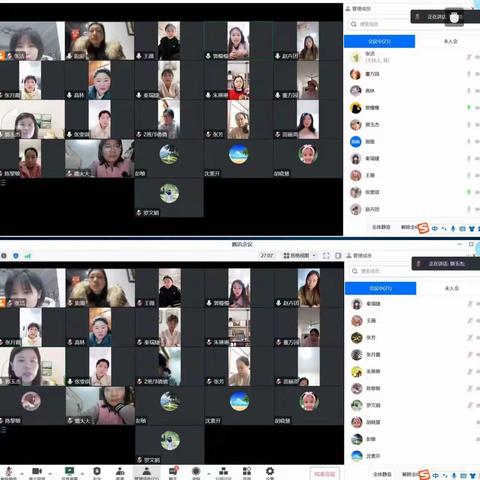The image size is (480, 480).
Task: Select first host row in upper member list
Action: [412, 57]
